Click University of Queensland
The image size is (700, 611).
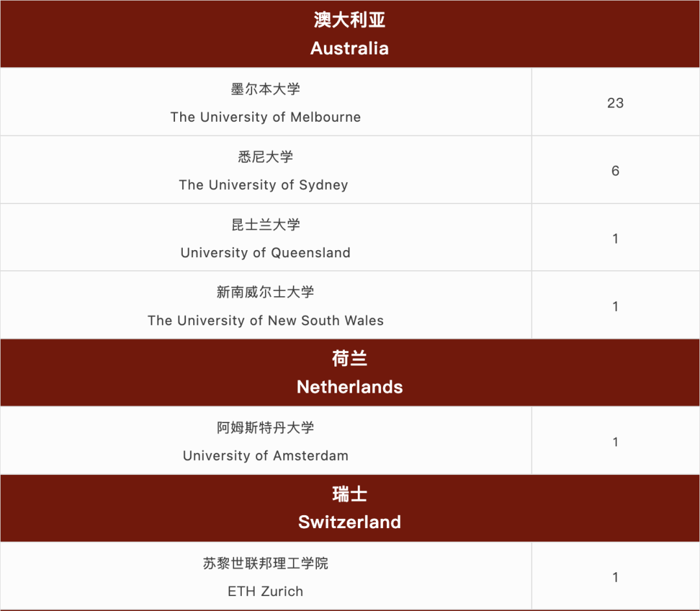(266, 253)
